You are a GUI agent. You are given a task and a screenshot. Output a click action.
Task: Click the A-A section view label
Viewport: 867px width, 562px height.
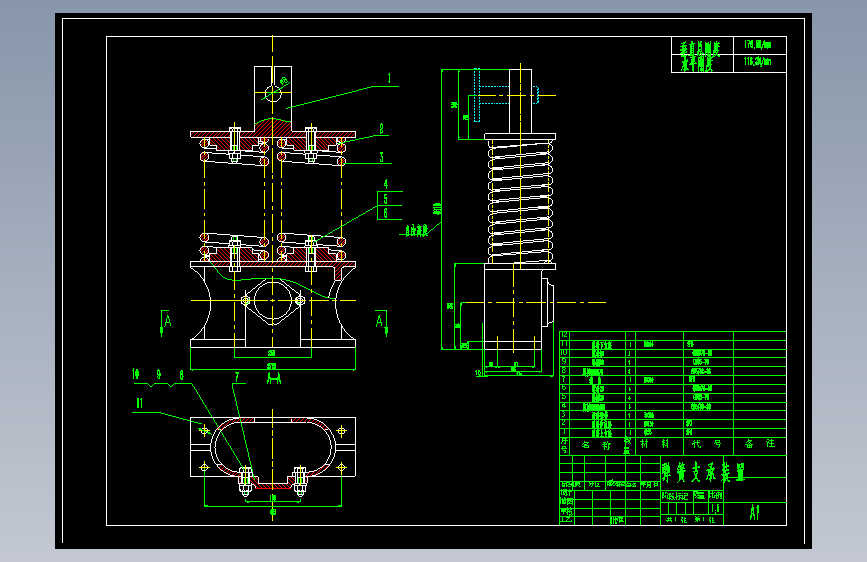pos(274,378)
